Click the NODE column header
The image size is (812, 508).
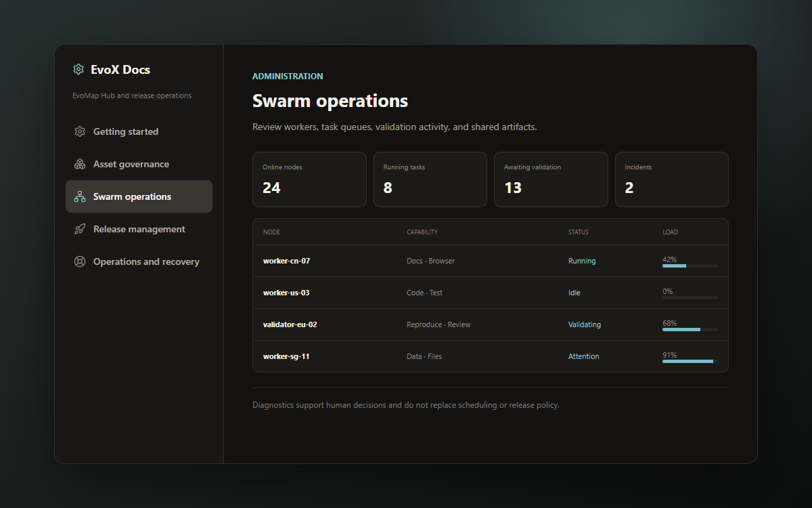click(271, 232)
